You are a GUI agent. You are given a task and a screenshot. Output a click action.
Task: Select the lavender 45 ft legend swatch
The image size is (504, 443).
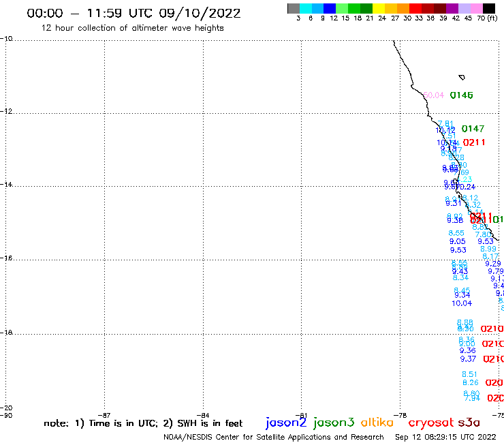pos(464,8)
